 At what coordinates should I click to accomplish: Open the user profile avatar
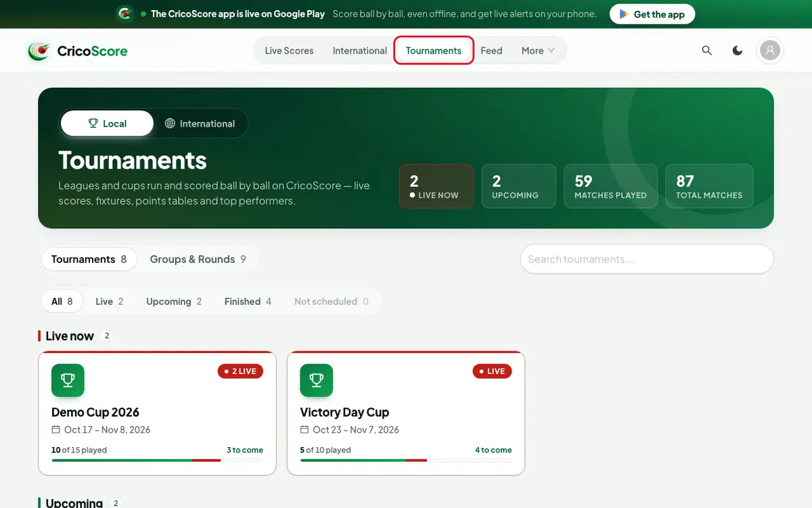[770, 51]
